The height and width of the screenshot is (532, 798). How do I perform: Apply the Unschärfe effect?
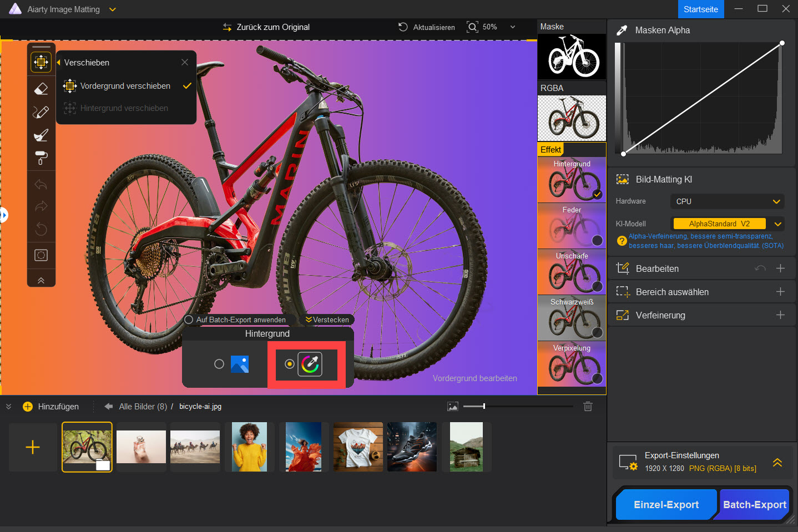[572, 272]
